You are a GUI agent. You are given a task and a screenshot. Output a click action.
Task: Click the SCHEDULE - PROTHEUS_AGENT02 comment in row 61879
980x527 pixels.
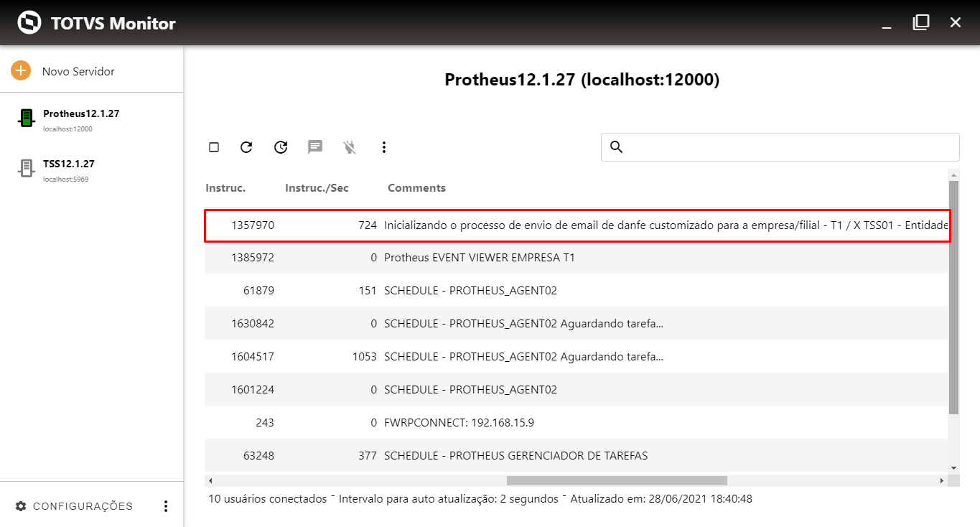(x=470, y=291)
